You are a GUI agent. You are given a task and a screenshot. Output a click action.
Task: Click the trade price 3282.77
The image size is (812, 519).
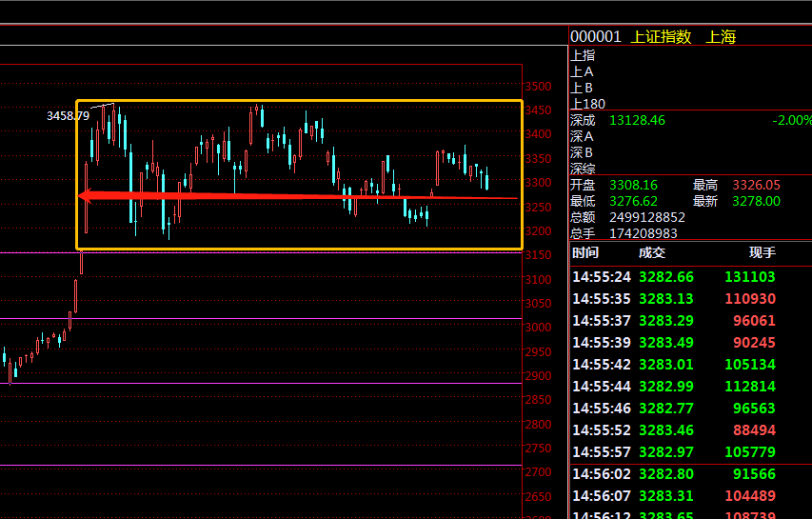click(666, 409)
